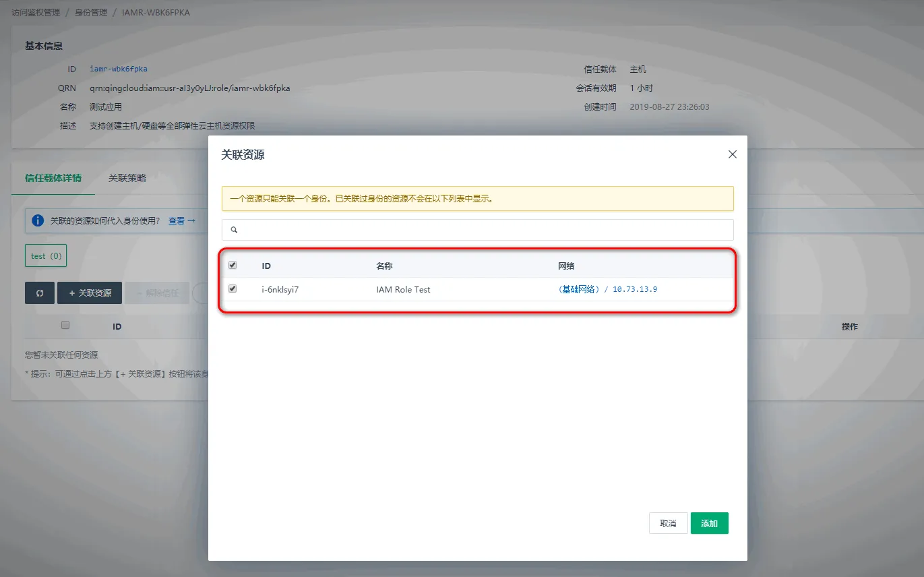Follow the 查看 → link
The width and height of the screenshot is (924, 577).
click(x=181, y=220)
